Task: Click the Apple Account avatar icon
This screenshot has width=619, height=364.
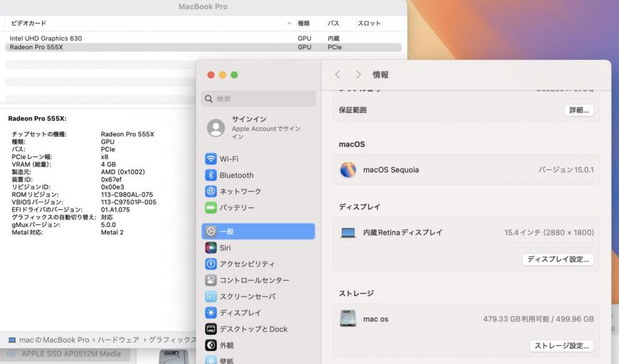Action: coord(216,128)
